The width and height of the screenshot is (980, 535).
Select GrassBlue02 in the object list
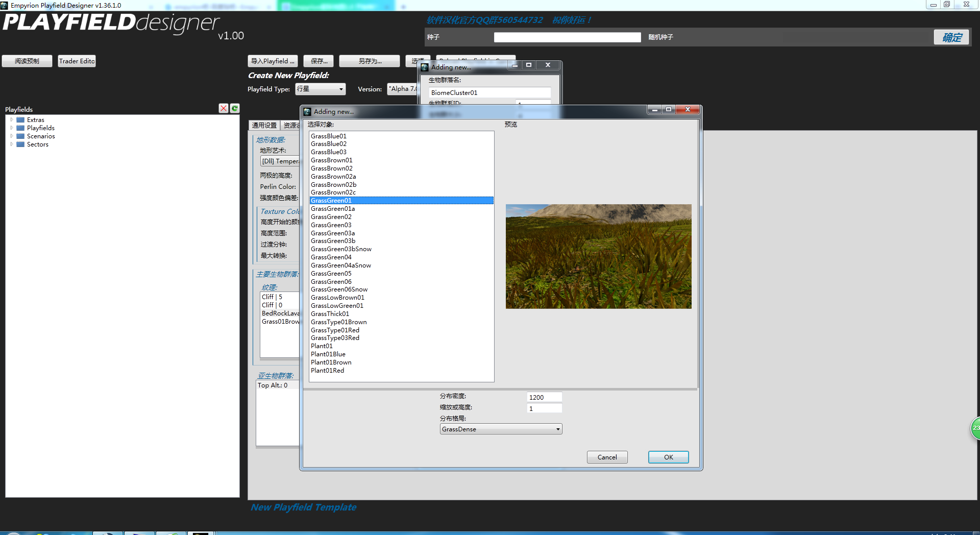tap(401, 144)
